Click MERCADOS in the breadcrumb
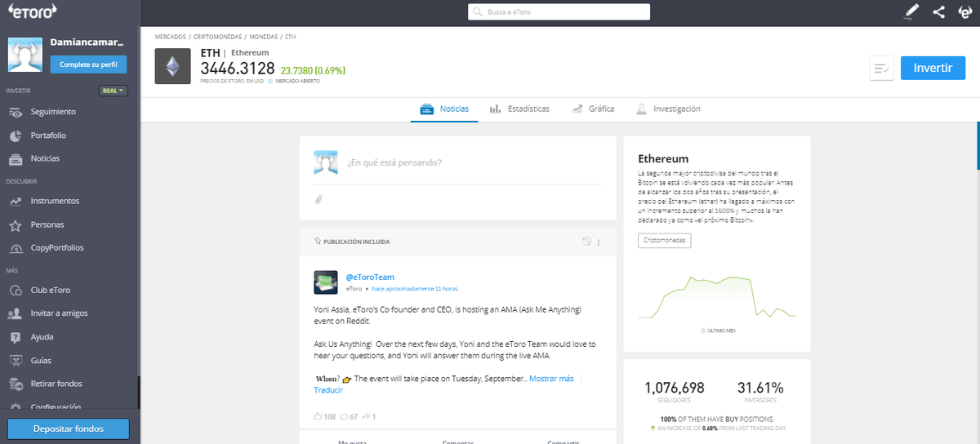Image resolution: width=980 pixels, height=444 pixels. tap(170, 38)
